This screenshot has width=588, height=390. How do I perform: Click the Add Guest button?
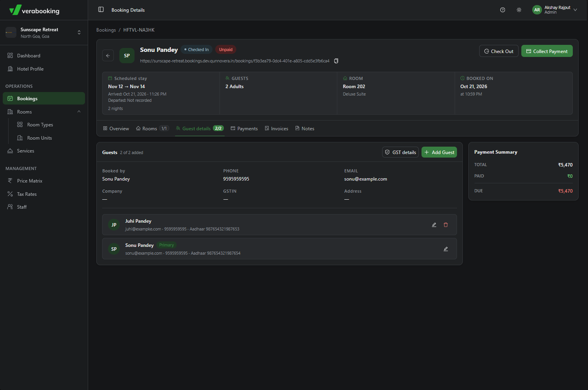[439, 152]
